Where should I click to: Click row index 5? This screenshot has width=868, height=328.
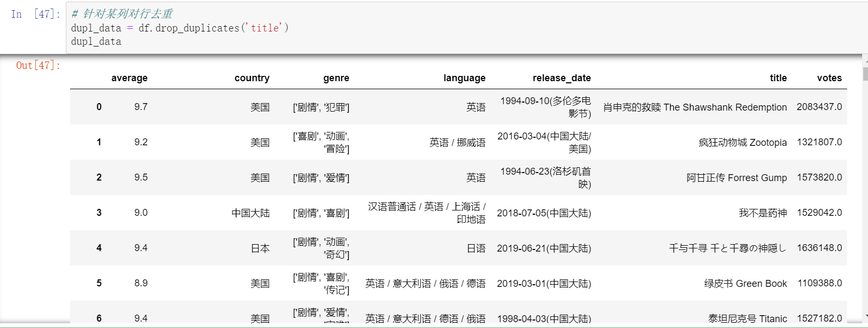click(99, 283)
